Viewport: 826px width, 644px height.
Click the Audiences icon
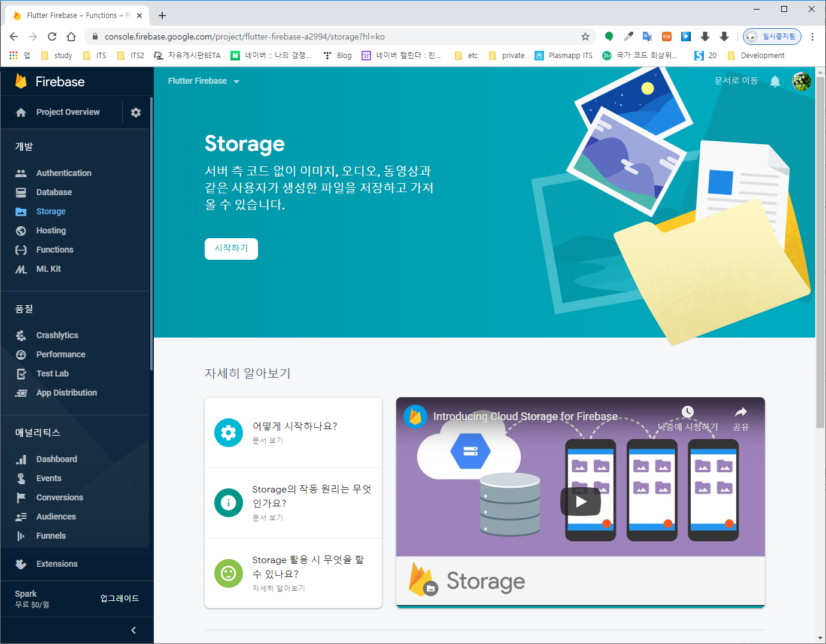coord(21,517)
